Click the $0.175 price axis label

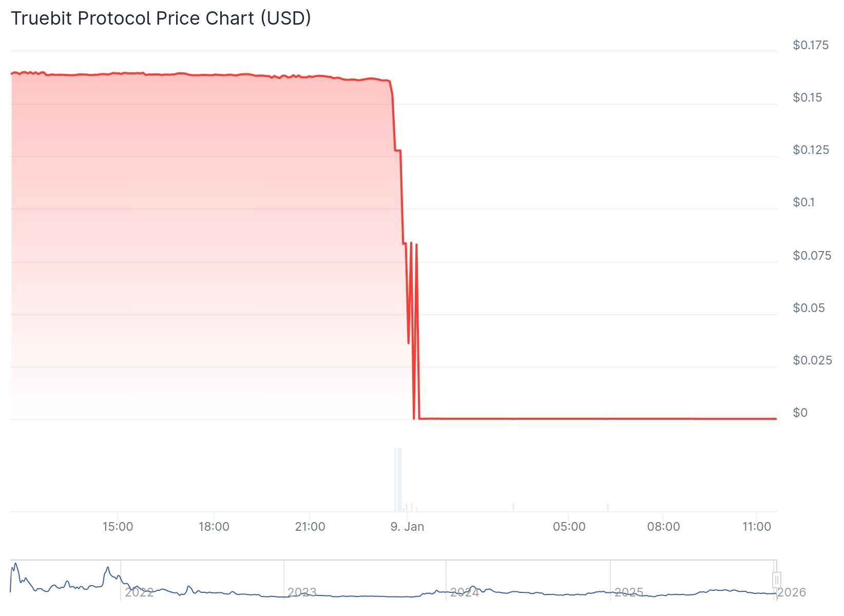(811, 45)
